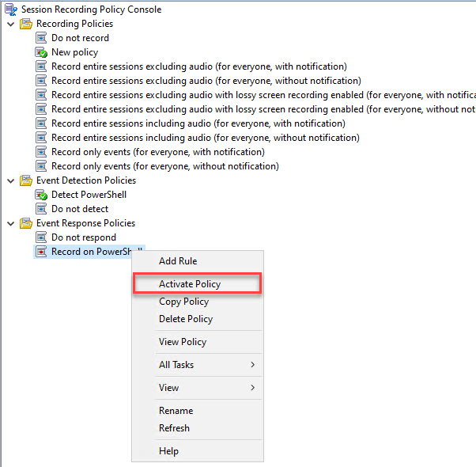Viewport: 476px width, 467px height.
Task: Click the Session Recording Policy Console root icon
Action: 11,9
